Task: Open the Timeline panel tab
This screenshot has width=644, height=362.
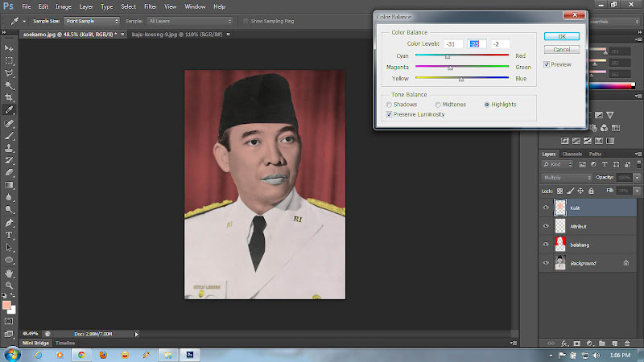Action: [x=65, y=343]
